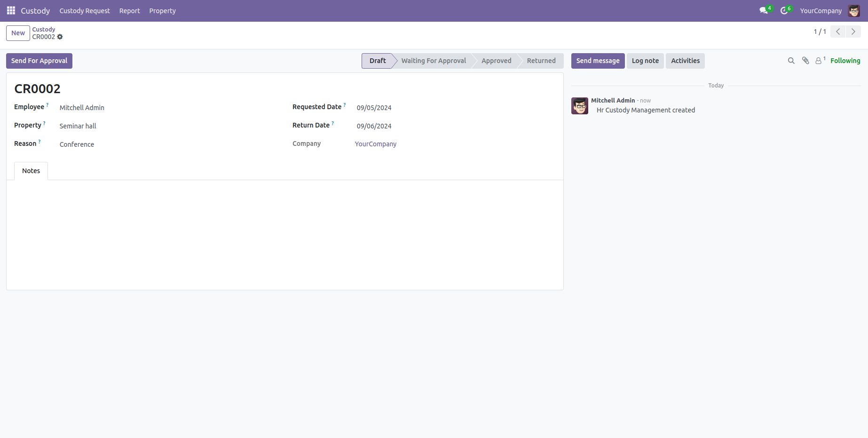This screenshot has height=438, width=868.
Task: Open the YourCompany switcher in top bar
Action: point(821,11)
